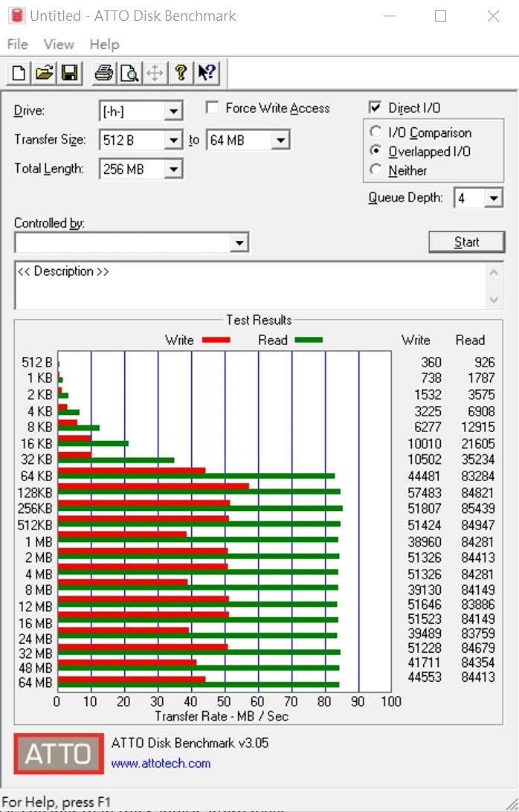Click the ATTO logo image
The width and height of the screenshot is (519, 812).
click(x=59, y=753)
